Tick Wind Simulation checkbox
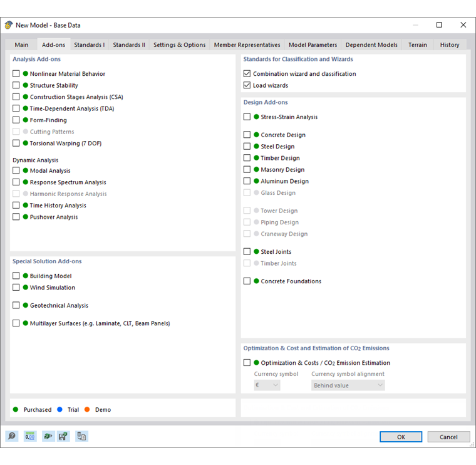 coord(16,287)
